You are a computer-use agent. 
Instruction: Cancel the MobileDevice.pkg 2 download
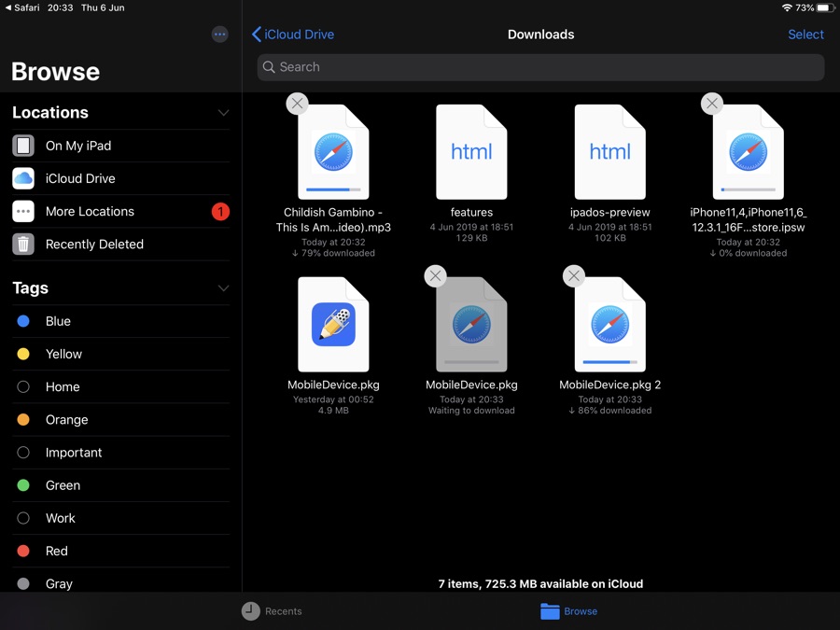574,276
